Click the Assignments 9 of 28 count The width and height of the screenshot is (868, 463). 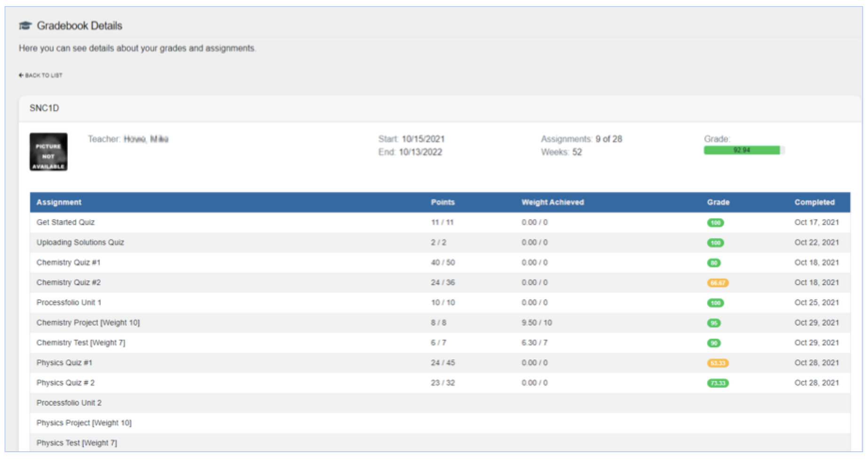[x=608, y=139]
